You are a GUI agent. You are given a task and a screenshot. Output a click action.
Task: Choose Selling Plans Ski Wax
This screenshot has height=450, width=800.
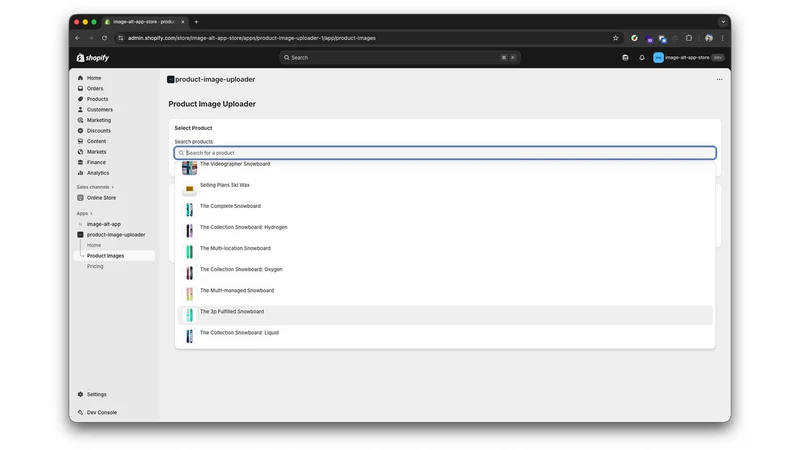(x=445, y=189)
